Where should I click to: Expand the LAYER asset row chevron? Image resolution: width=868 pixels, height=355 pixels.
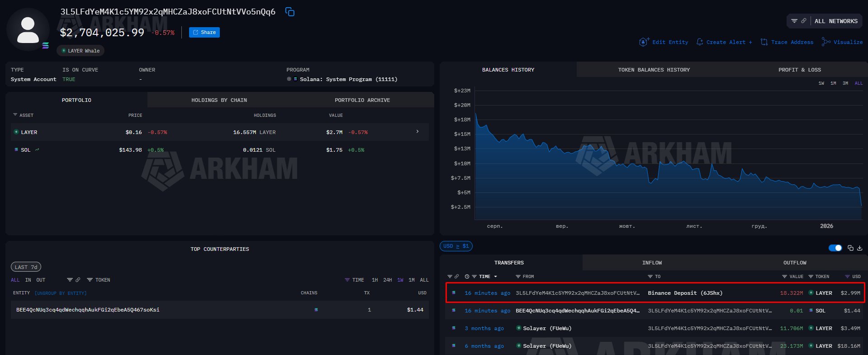417,132
